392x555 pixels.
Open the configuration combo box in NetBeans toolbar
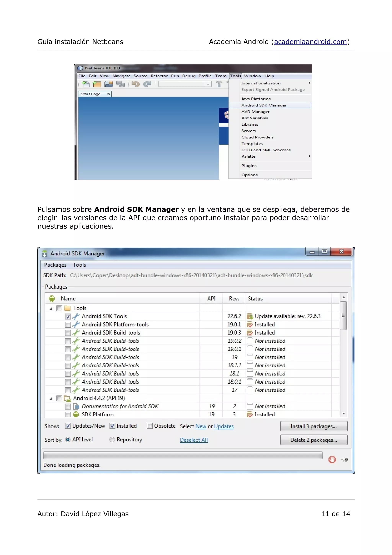coord(185,84)
